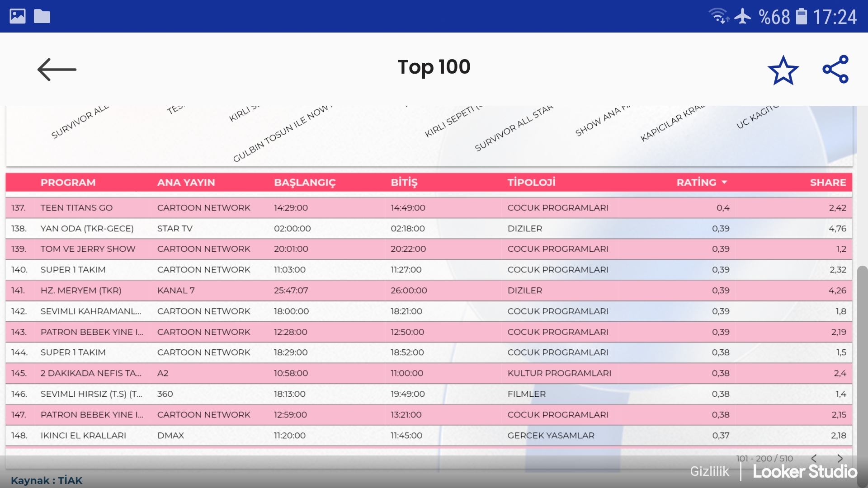This screenshot has width=868, height=488.
Task: Sort table by TİPOLOJİ column header
Action: click(x=531, y=183)
